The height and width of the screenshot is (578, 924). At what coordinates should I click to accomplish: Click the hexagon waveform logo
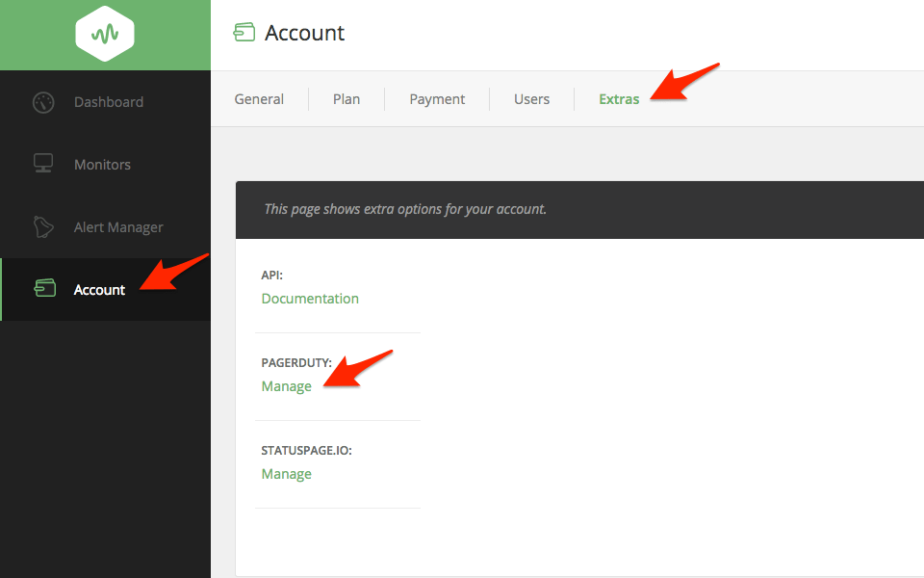click(x=105, y=35)
